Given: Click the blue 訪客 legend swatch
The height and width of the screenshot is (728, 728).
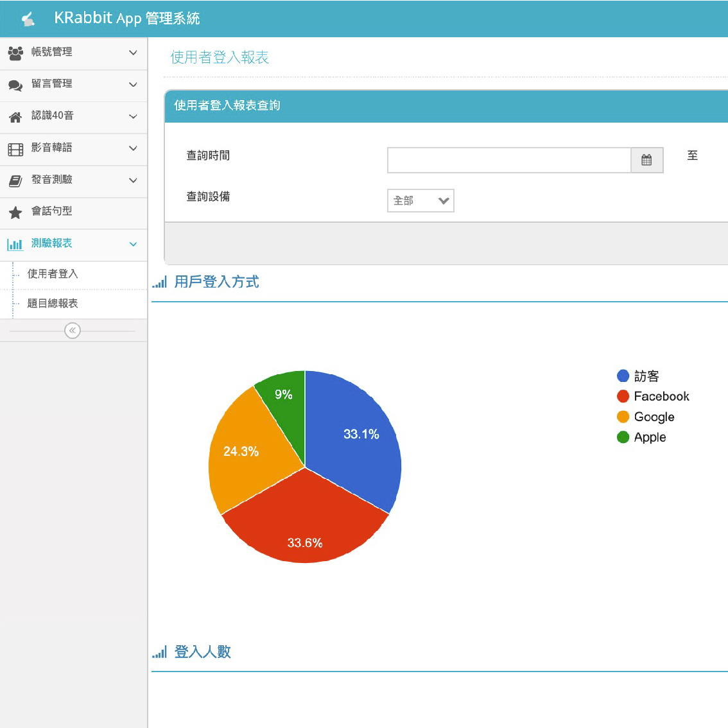Looking at the screenshot, I should pyautogui.click(x=623, y=376).
